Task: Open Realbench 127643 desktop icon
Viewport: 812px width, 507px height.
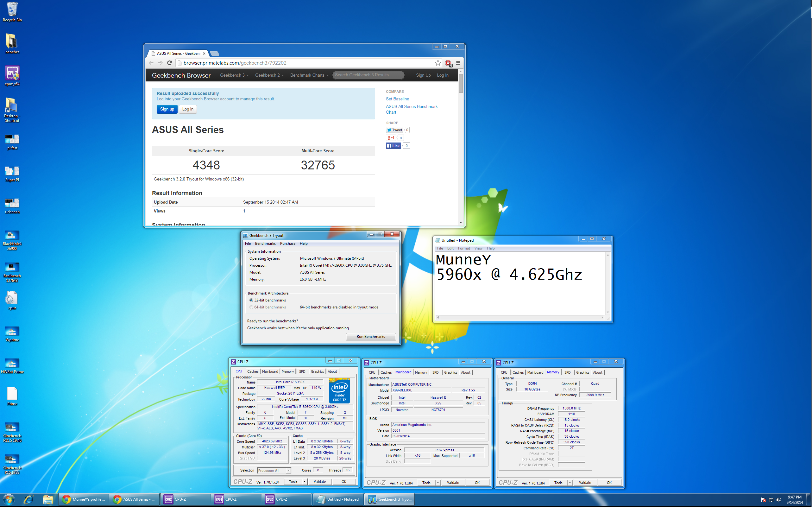Action: [12, 272]
